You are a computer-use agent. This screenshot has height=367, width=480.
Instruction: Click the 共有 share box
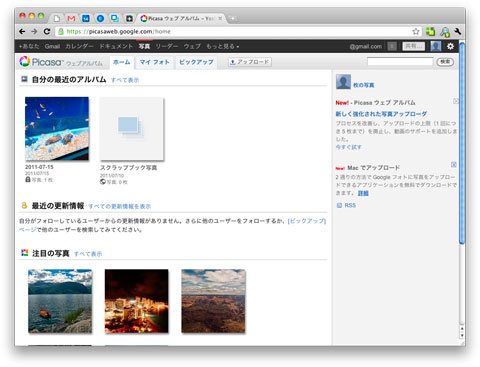(x=413, y=46)
